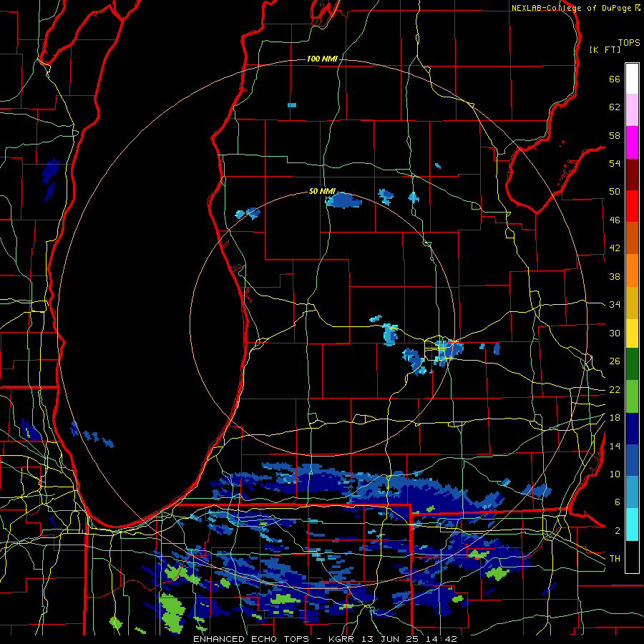Click the light green legend swatch
The height and width of the screenshot is (644, 644).
pyautogui.click(x=632, y=396)
